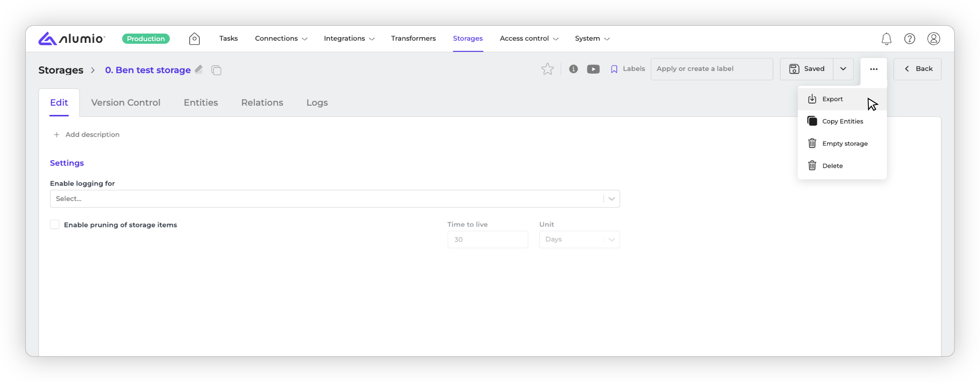Choose Empty storage from the menu

tap(844, 143)
